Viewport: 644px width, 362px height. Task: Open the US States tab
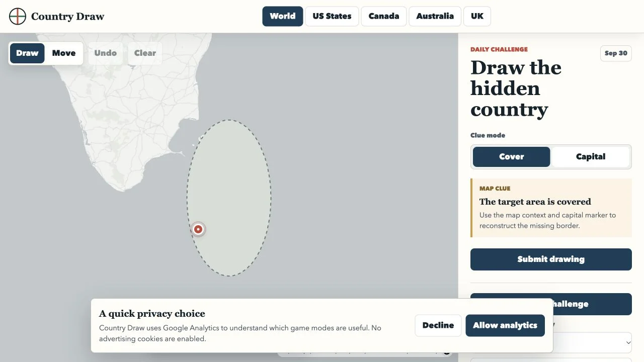332,16
